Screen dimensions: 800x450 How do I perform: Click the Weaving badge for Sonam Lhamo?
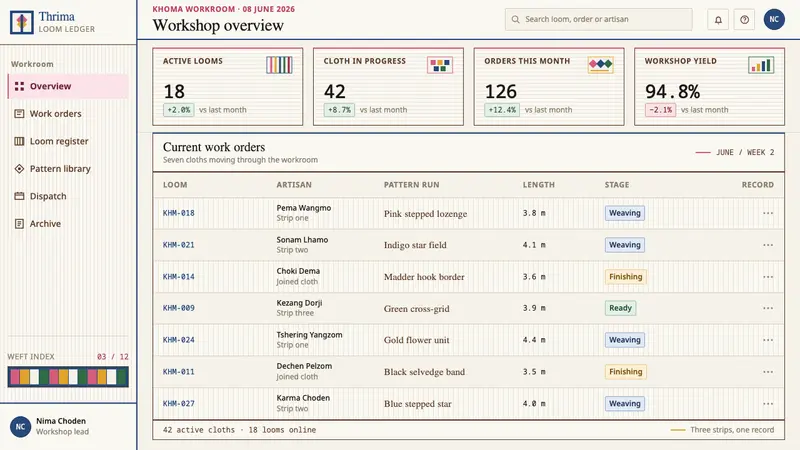(x=624, y=245)
